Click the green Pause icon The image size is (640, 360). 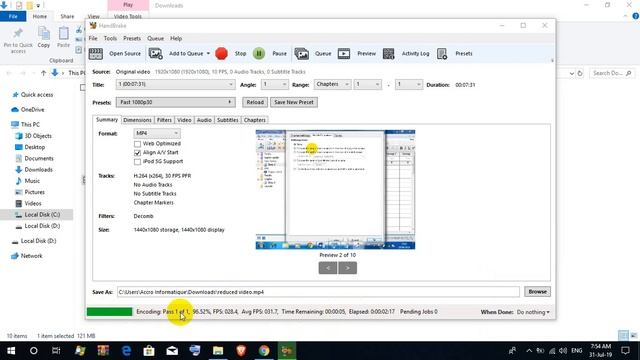pos(259,53)
